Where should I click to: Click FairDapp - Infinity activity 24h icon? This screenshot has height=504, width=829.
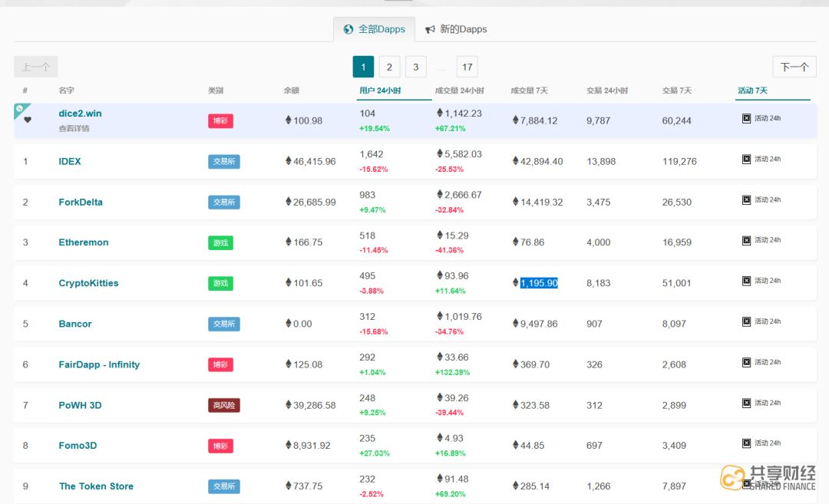[x=746, y=362]
